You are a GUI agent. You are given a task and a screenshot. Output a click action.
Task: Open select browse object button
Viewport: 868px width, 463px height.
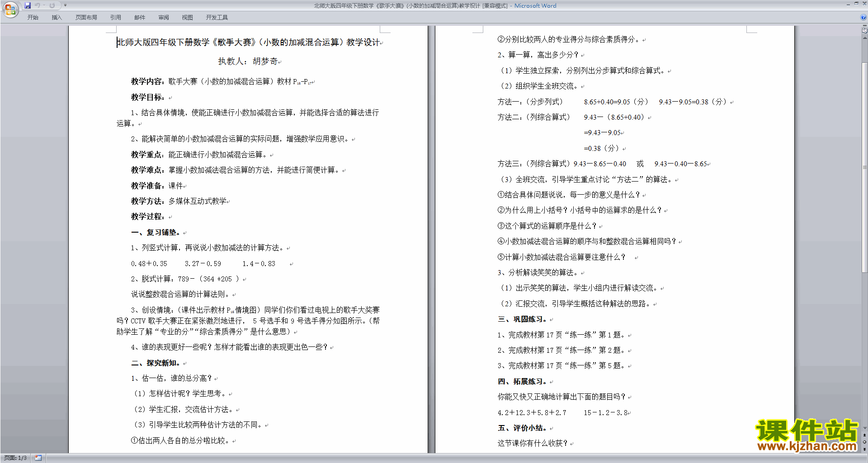pyautogui.click(x=865, y=442)
